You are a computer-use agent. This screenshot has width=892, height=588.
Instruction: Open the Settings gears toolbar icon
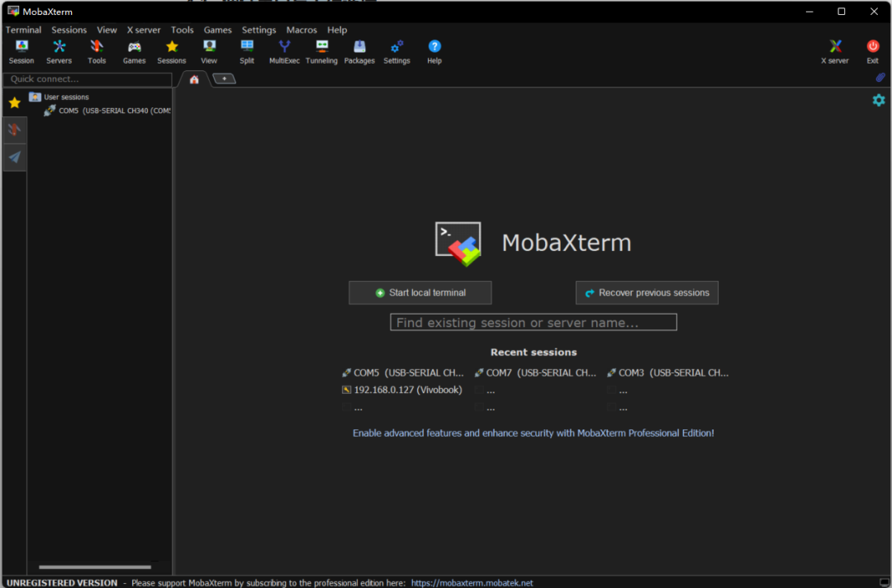coord(396,52)
